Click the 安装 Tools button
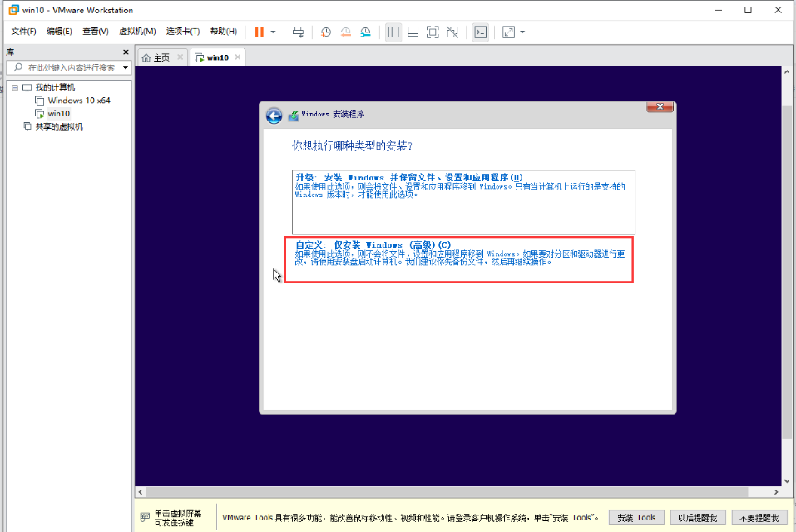 tap(636, 517)
